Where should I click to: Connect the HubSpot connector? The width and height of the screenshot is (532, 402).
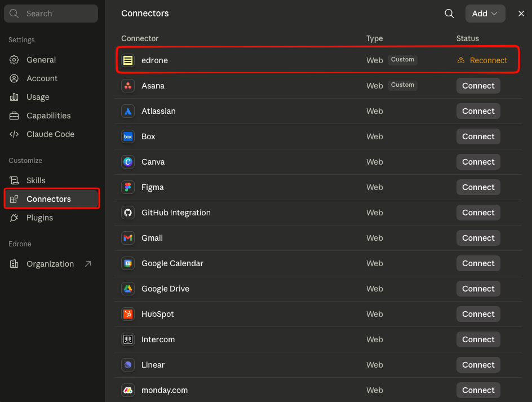478,314
